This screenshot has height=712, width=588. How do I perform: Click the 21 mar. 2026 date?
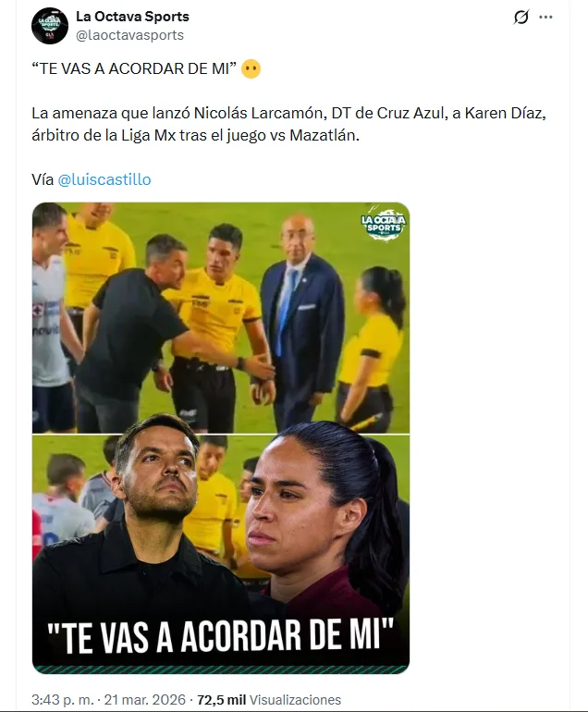(145, 699)
